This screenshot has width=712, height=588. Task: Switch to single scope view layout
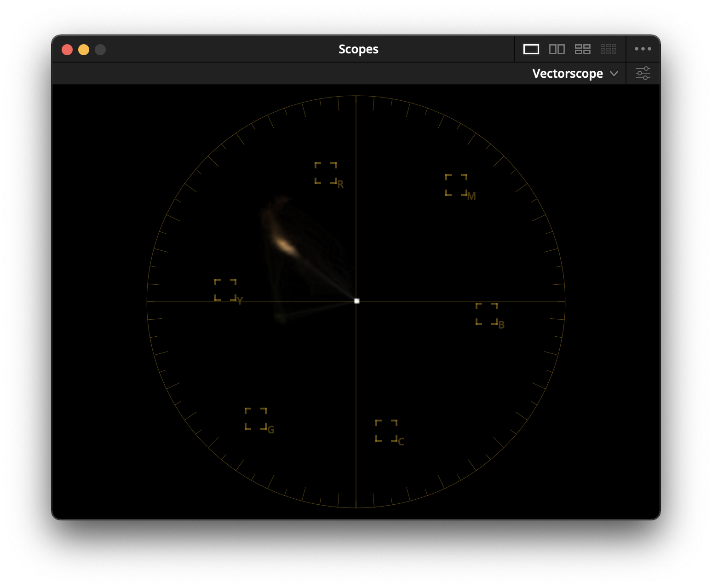point(531,49)
